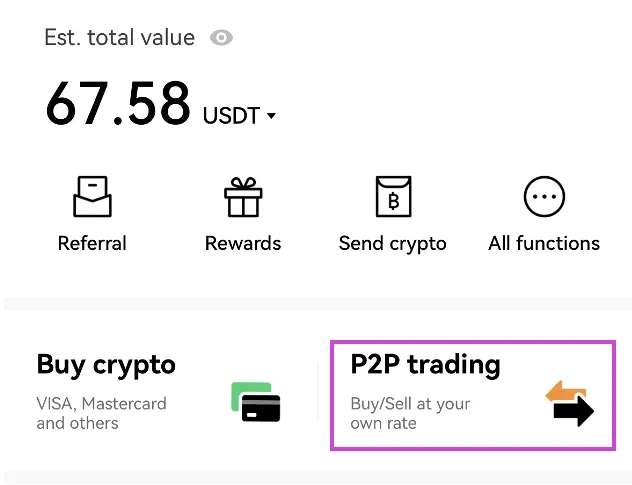Select the USDT currency unit label
Screen dimensions: 632x485
(x=231, y=116)
